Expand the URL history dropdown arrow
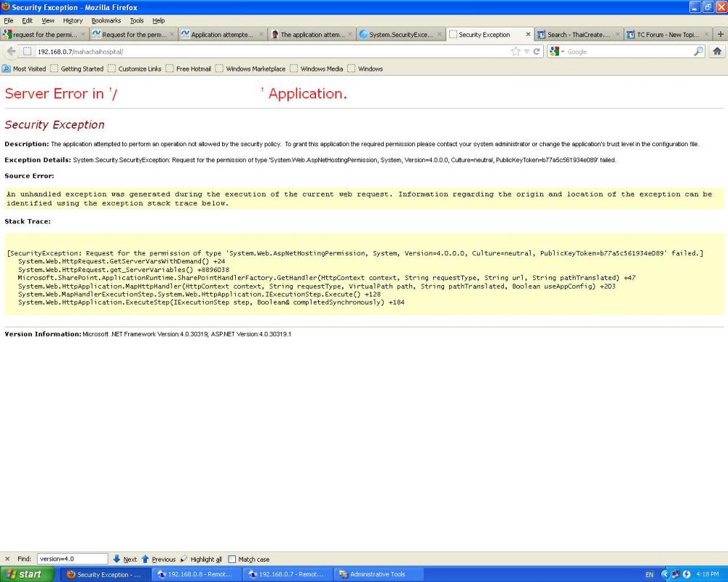Screen dimensions: 728x582 [527, 52]
